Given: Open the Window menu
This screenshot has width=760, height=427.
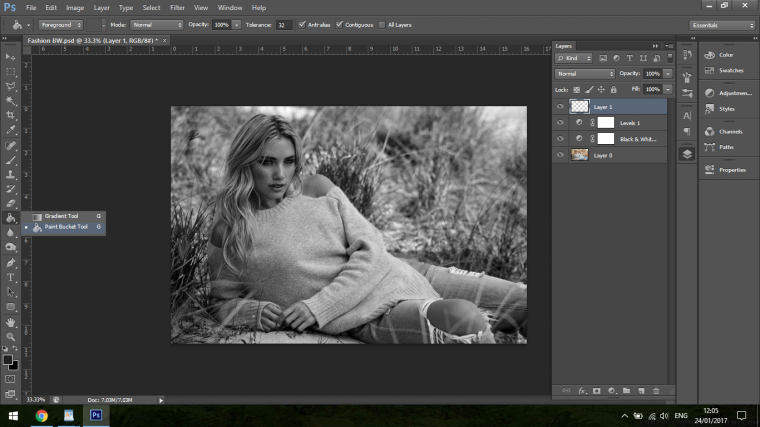Looking at the screenshot, I should click(230, 8).
